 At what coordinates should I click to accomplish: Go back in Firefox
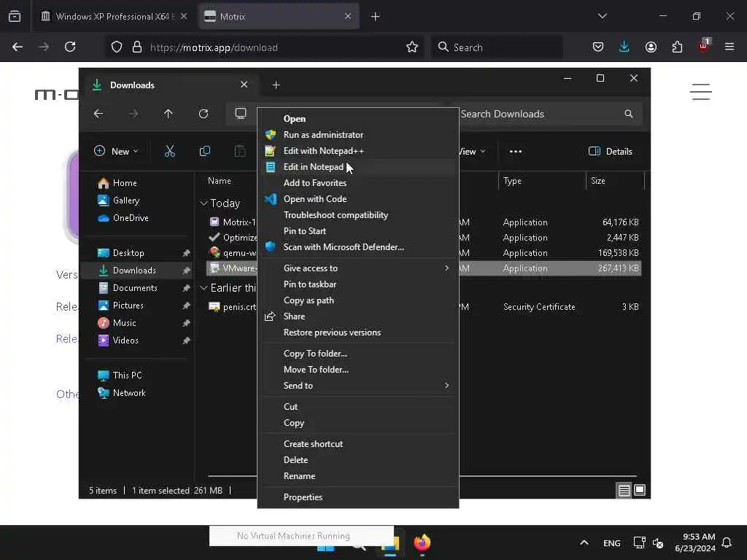coord(18,47)
